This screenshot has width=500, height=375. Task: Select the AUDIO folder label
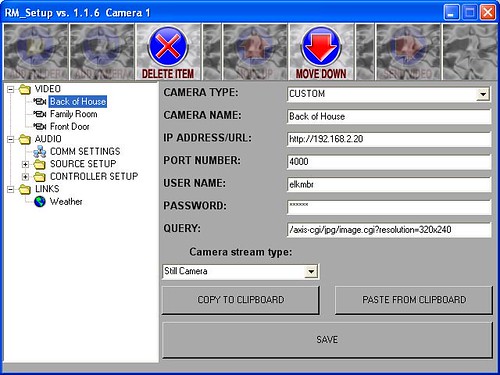(48, 139)
